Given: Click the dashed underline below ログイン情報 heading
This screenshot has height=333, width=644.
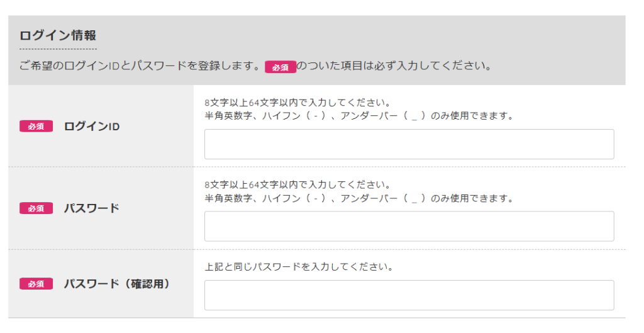Looking at the screenshot, I should click(x=58, y=48).
